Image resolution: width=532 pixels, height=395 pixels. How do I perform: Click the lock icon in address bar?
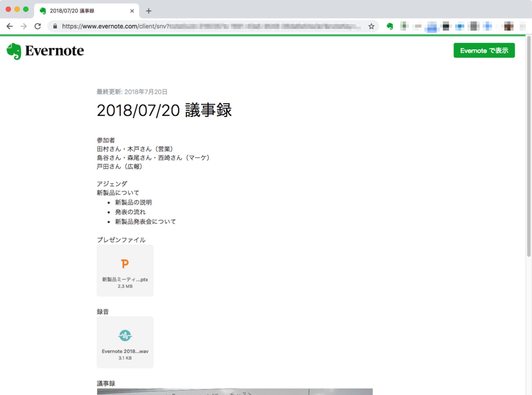55,26
